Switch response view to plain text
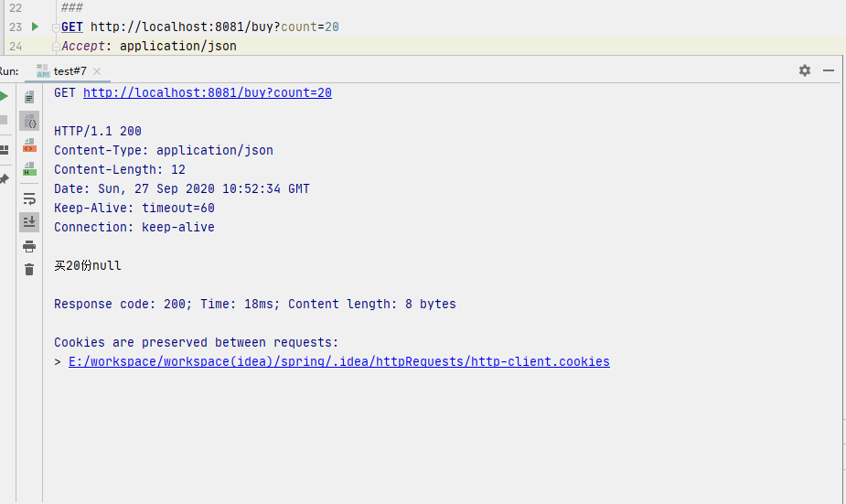846x504 pixels. click(x=29, y=97)
